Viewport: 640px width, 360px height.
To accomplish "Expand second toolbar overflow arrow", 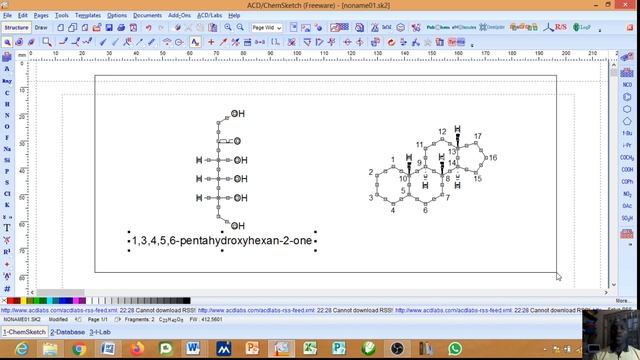I will (472, 45).
